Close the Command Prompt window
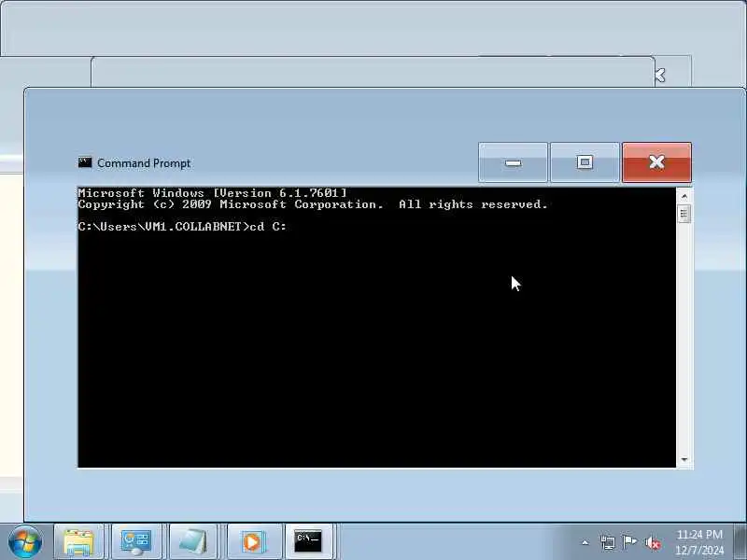747x560 pixels. 657,162
